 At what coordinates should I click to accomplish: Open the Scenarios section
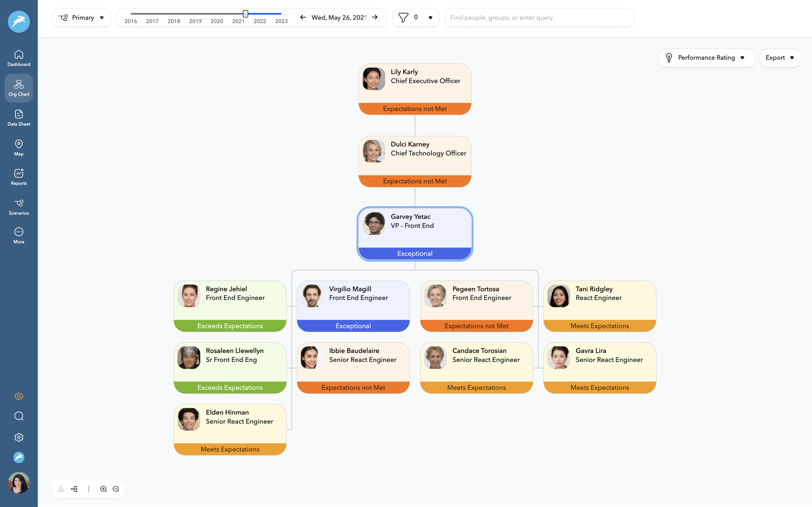[x=19, y=206]
